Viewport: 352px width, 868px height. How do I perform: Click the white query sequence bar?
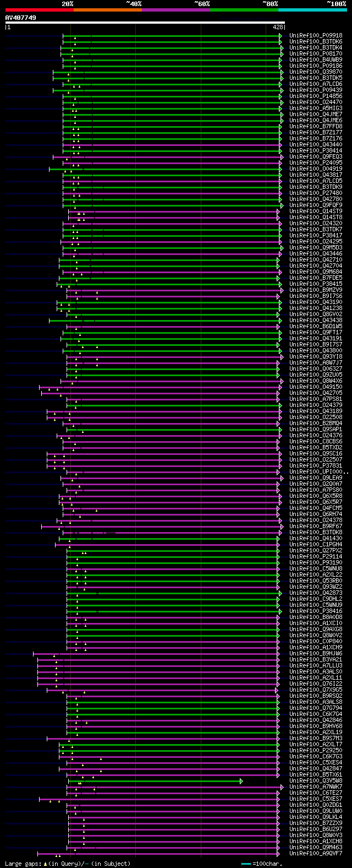(x=145, y=23)
